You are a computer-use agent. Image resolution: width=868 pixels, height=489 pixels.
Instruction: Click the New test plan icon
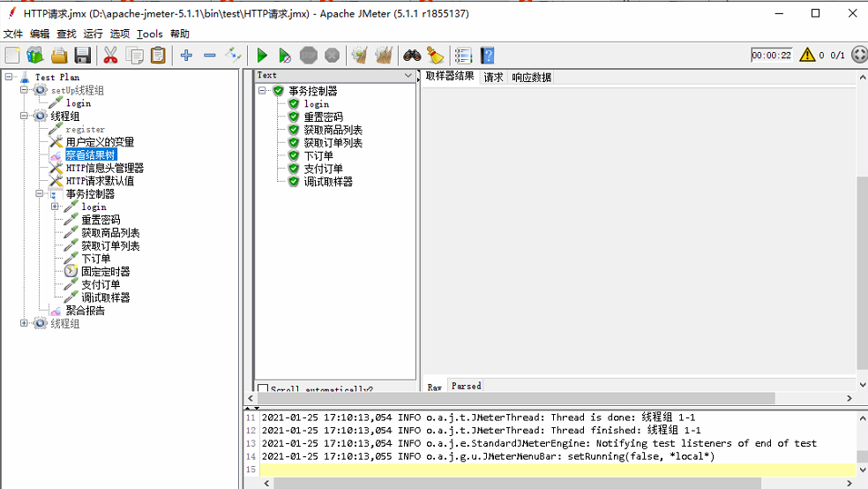(x=12, y=56)
